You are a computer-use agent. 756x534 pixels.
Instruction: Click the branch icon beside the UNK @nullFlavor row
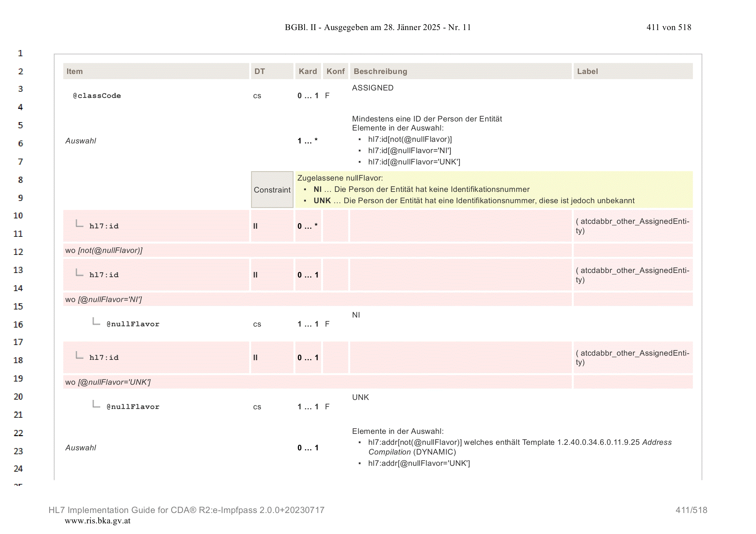pos(96,404)
